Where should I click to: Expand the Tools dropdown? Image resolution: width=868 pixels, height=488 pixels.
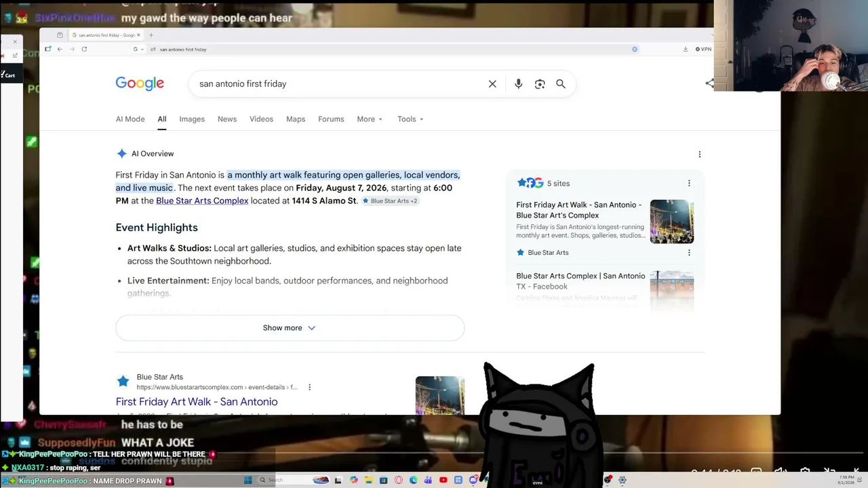410,119
